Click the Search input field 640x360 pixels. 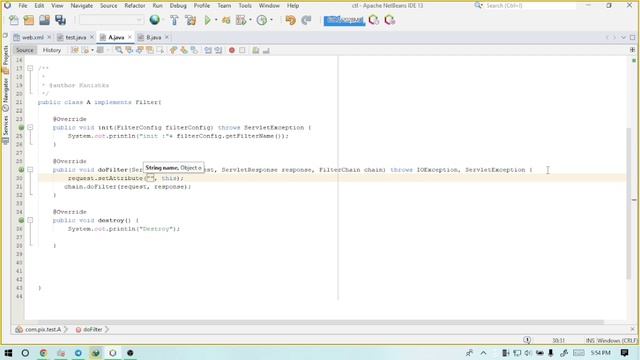coord(530,6)
